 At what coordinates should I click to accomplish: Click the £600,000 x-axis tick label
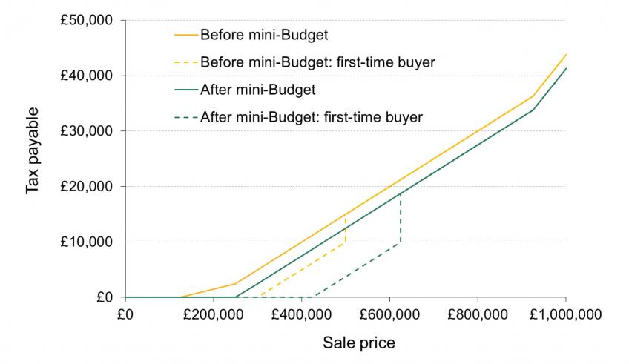pyautogui.click(x=389, y=313)
